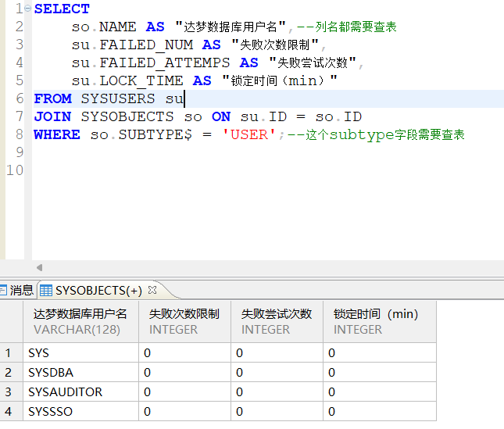This screenshot has height=429, width=504.
Task: Select row number 1 in results grid
Action: click(x=9, y=353)
